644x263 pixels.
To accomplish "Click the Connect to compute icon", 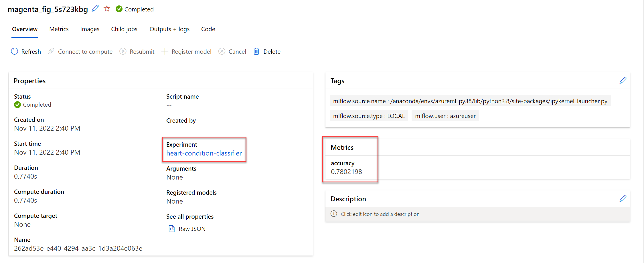I will 51,51.
